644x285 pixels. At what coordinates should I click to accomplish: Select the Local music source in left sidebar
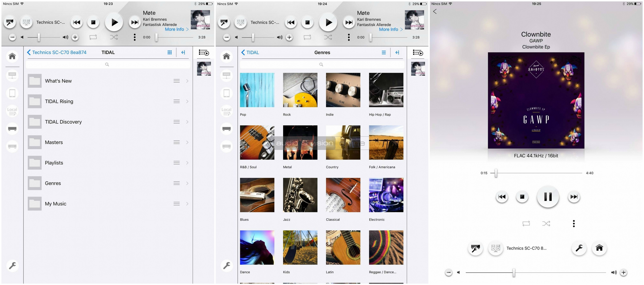click(12, 111)
